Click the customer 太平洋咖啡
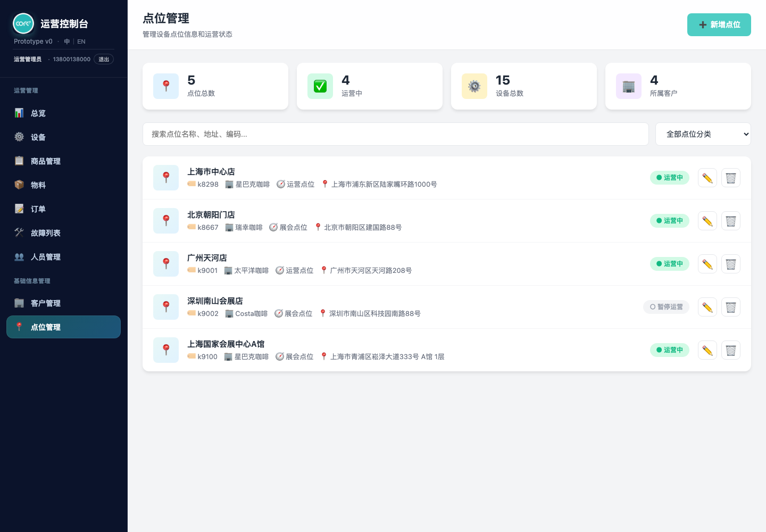 click(252, 271)
